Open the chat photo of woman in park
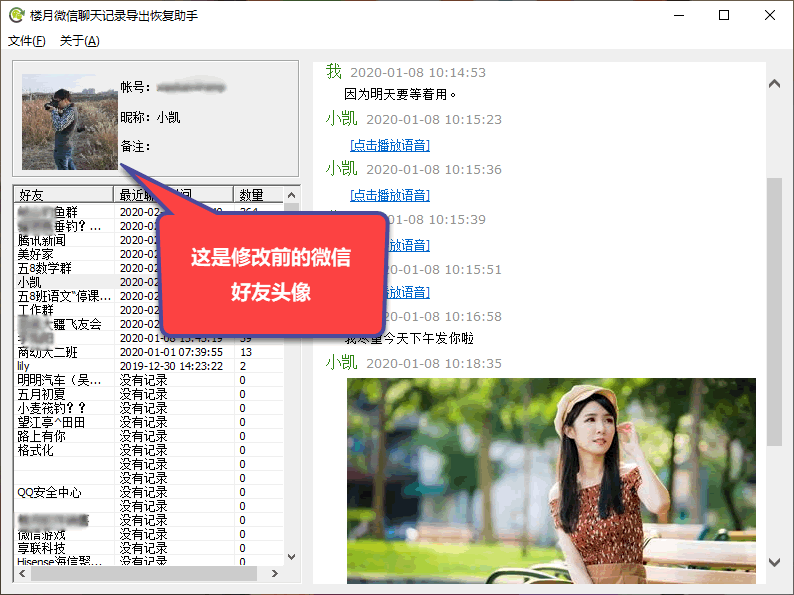This screenshot has height=595, width=794. click(551, 481)
